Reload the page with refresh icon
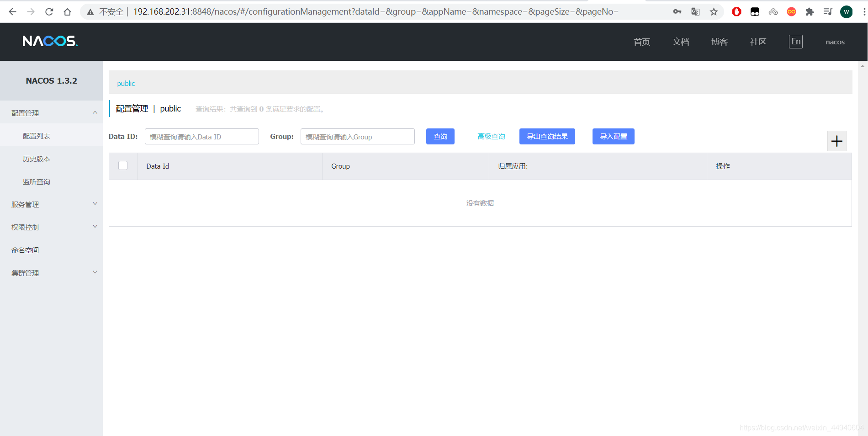Image resolution: width=868 pixels, height=436 pixels. click(x=49, y=12)
